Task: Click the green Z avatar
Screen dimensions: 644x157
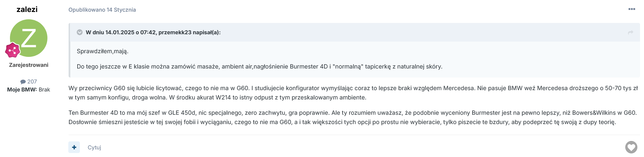Action: tap(29, 38)
